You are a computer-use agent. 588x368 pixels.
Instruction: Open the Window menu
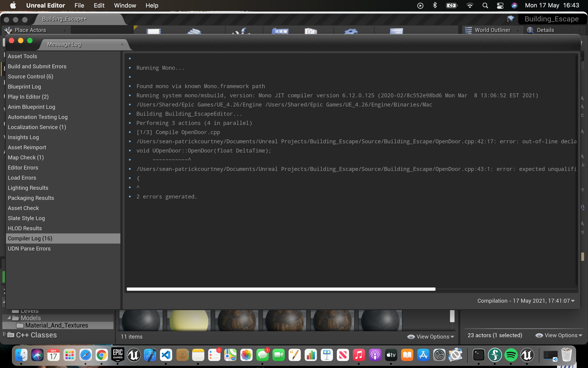tap(125, 5)
